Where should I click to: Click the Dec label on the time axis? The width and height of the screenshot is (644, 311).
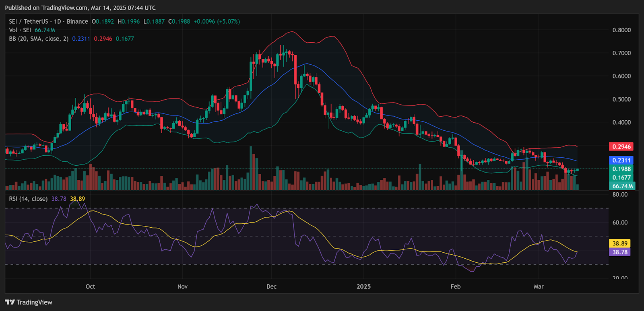coord(271,286)
